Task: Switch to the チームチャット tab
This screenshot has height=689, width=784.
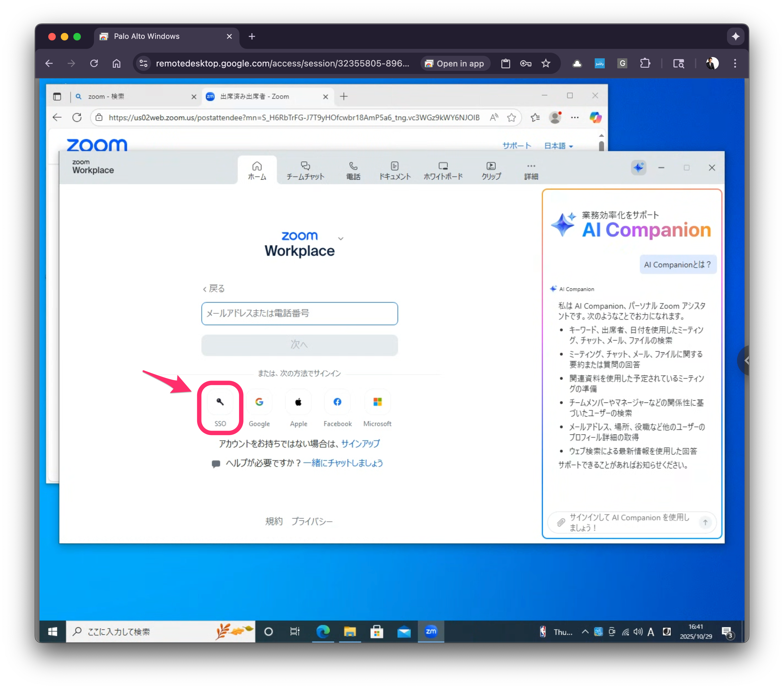Action: [x=305, y=171]
